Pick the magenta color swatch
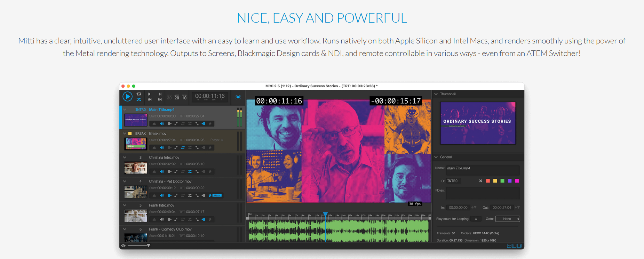 [x=517, y=181]
